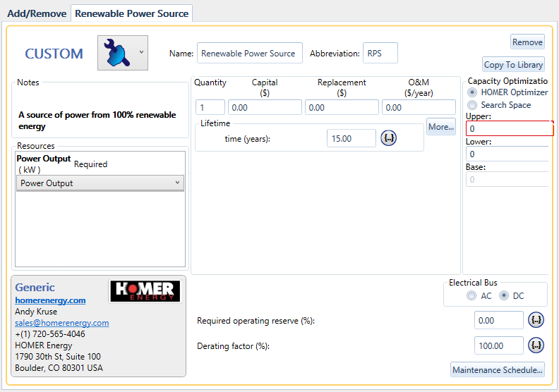Open sensitivity braces button beside Lifetime
This screenshot has width=559, height=392.
pyautogui.click(x=388, y=138)
